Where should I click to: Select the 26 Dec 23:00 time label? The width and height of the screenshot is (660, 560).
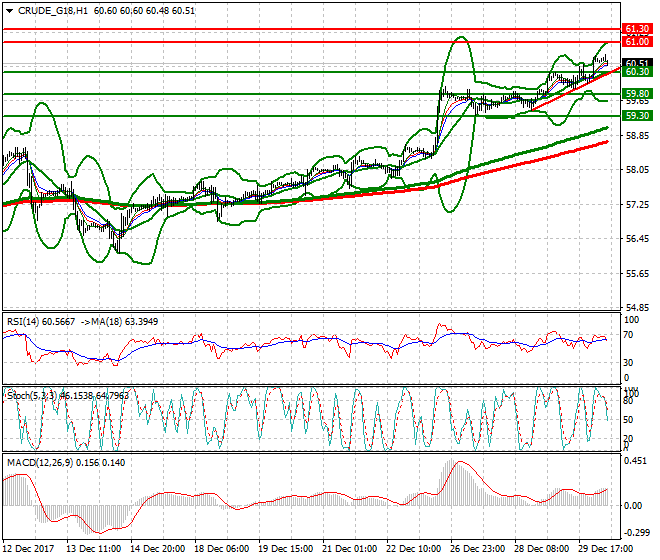coord(477,549)
